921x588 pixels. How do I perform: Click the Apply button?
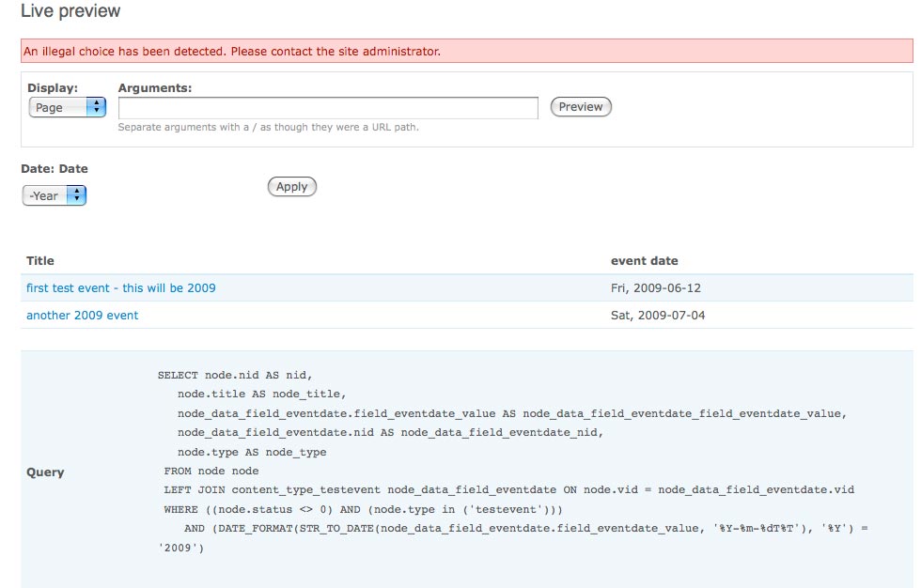[x=292, y=187]
